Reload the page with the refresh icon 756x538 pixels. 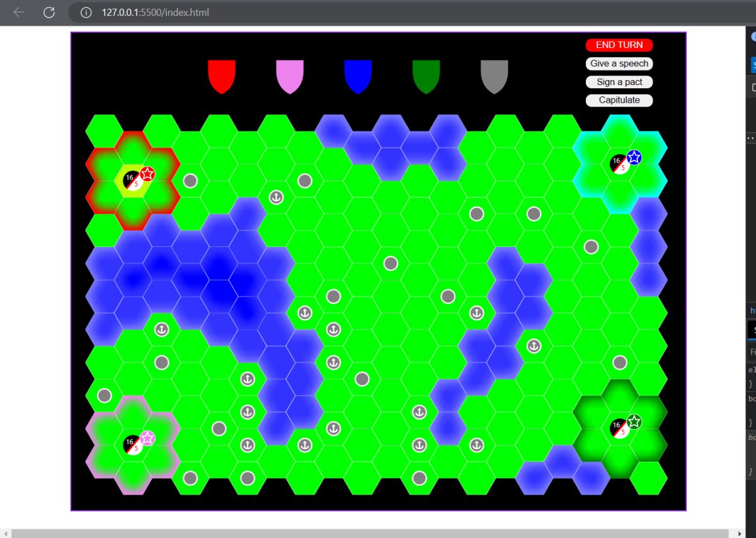49,12
